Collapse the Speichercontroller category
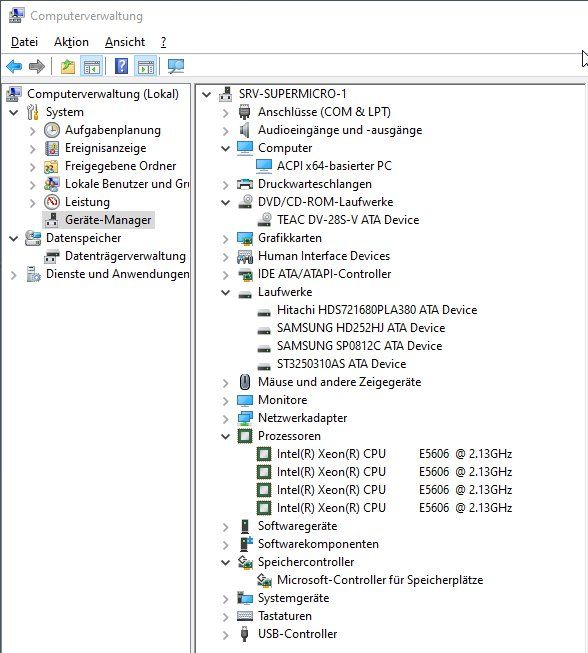This screenshot has width=588, height=653. tap(225, 563)
